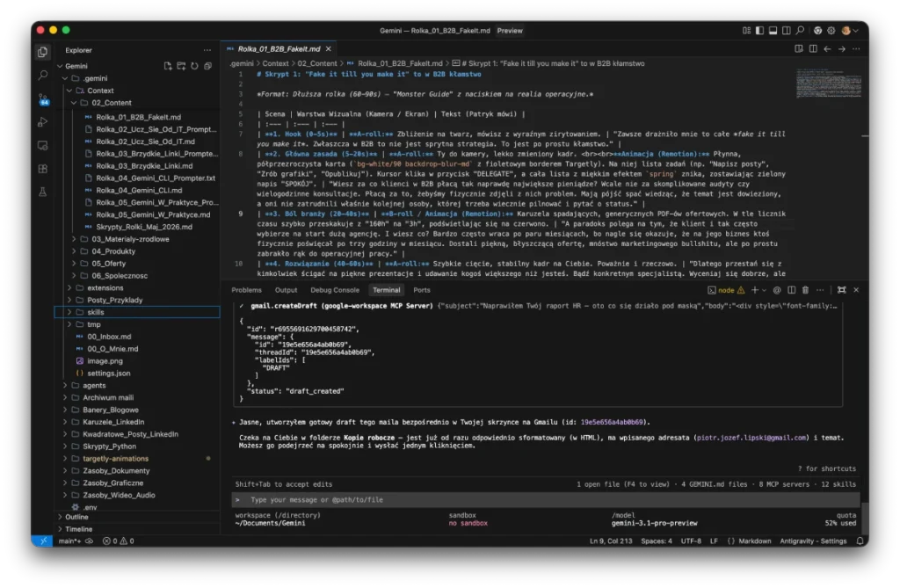Open title bar search magnifier
Image resolution: width=900 pixels, height=588 pixels.
(x=800, y=31)
